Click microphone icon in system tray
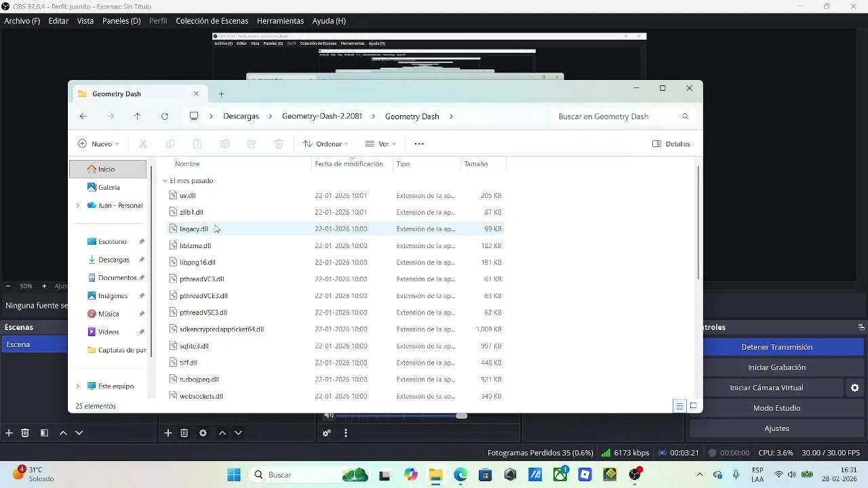Viewport: 868px width, 488px height. click(x=736, y=474)
